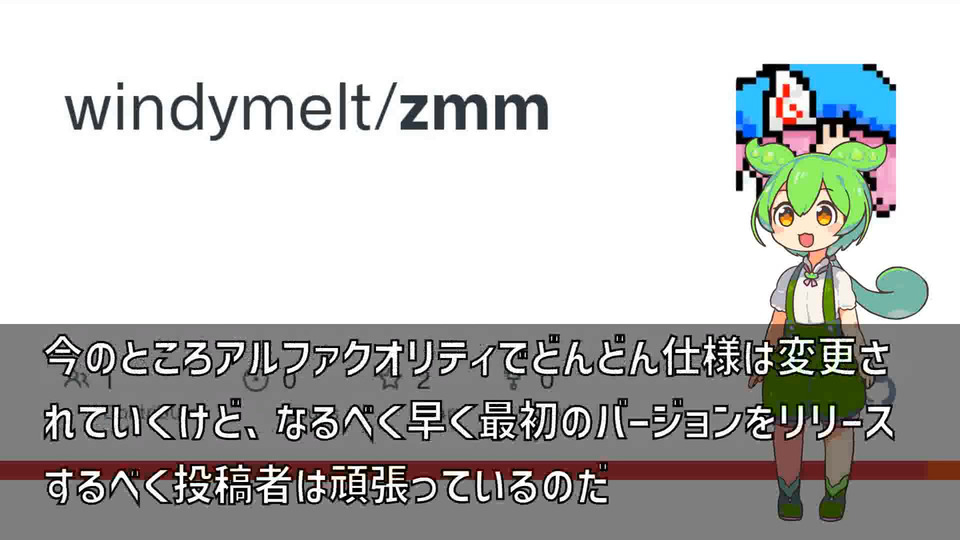Image resolution: width=960 pixels, height=540 pixels.
Task: Open the windymelt owner name
Action: pyautogui.click(x=217, y=110)
